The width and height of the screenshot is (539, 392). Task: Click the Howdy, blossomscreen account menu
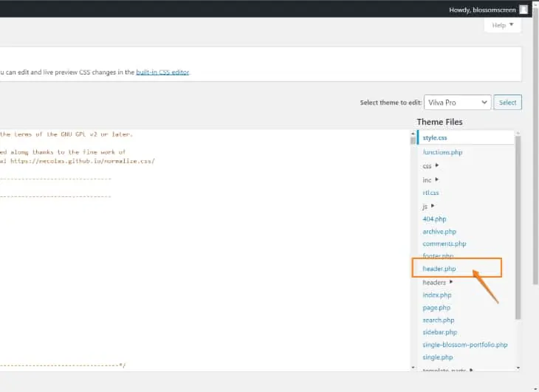click(483, 10)
